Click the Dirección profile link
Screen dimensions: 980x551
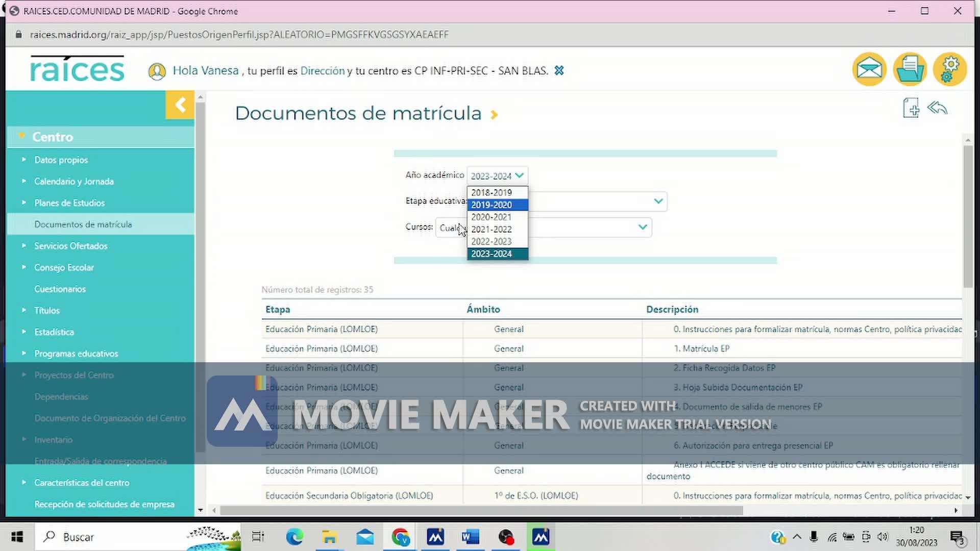[323, 71]
